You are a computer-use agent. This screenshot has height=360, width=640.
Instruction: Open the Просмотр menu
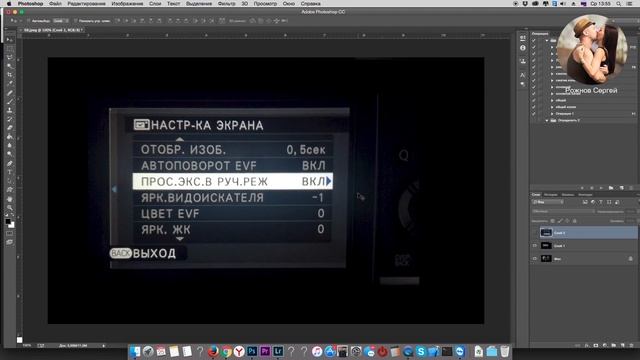point(265,3)
